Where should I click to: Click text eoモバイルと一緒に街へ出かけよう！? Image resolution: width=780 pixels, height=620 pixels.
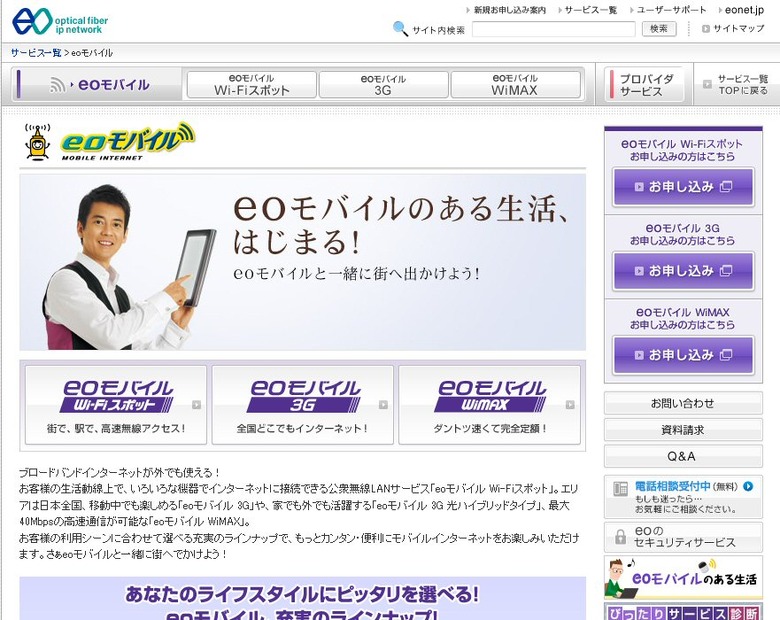357,274
